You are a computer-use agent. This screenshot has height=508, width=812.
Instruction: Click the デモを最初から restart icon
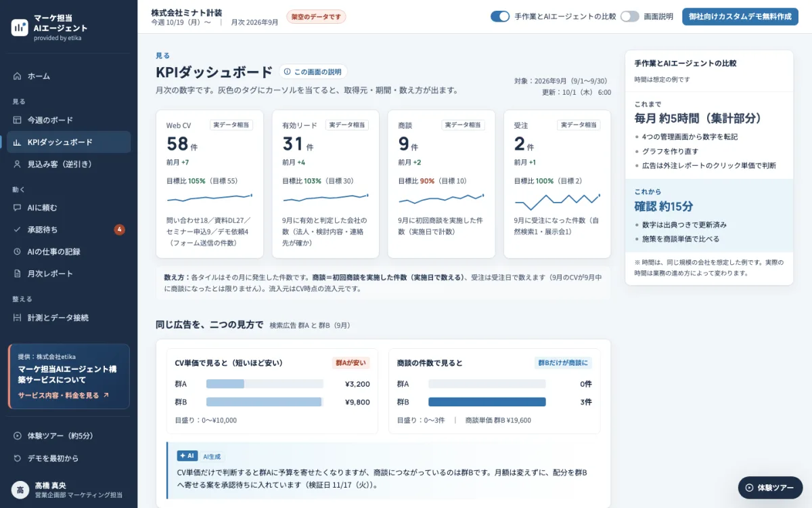[x=18, y=458]
